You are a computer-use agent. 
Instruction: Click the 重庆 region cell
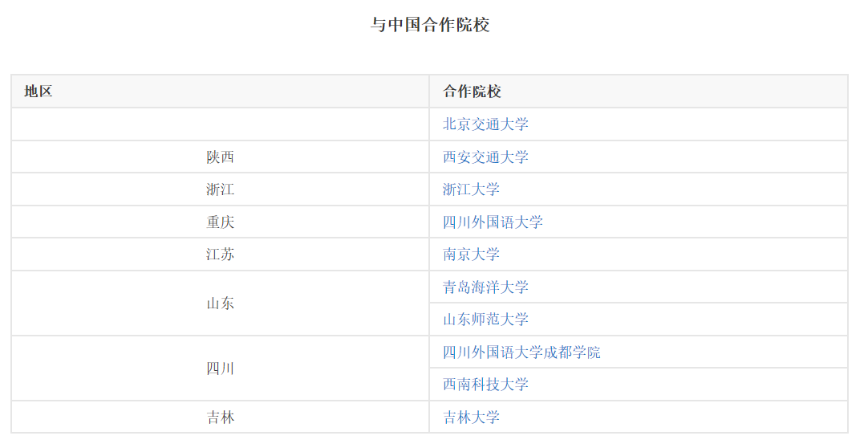coord(221,222)
